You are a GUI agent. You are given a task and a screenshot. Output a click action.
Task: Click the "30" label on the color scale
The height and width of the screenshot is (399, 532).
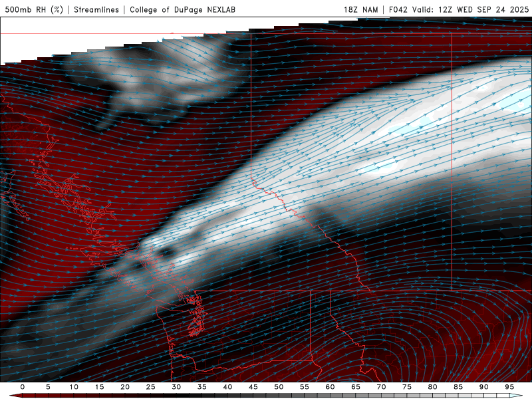coord(176,387)
